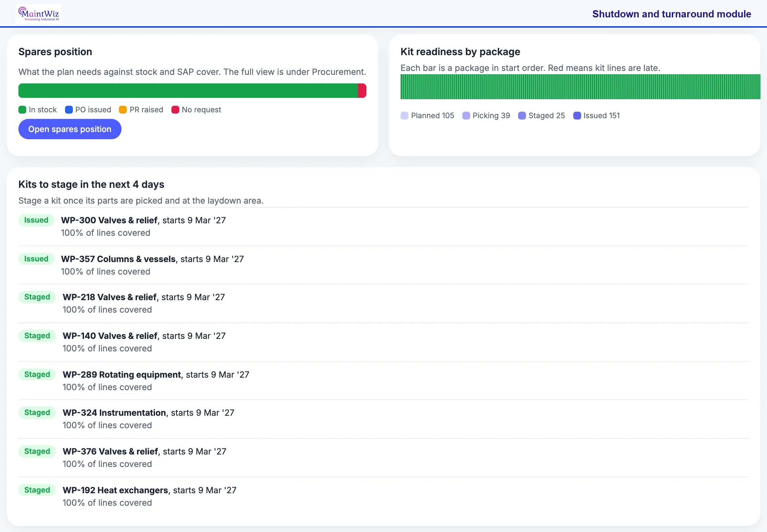767x532 pixels.
Task: Open WP-289 Rotating equipment row
Action: [383, 381]
